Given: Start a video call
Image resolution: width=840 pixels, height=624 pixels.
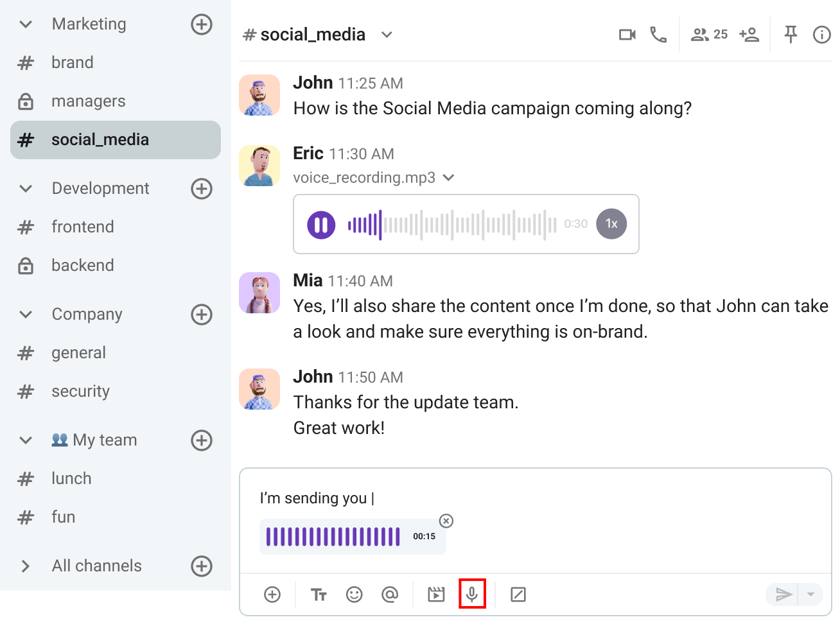Looking at the screenshot, I should (627, 35).
